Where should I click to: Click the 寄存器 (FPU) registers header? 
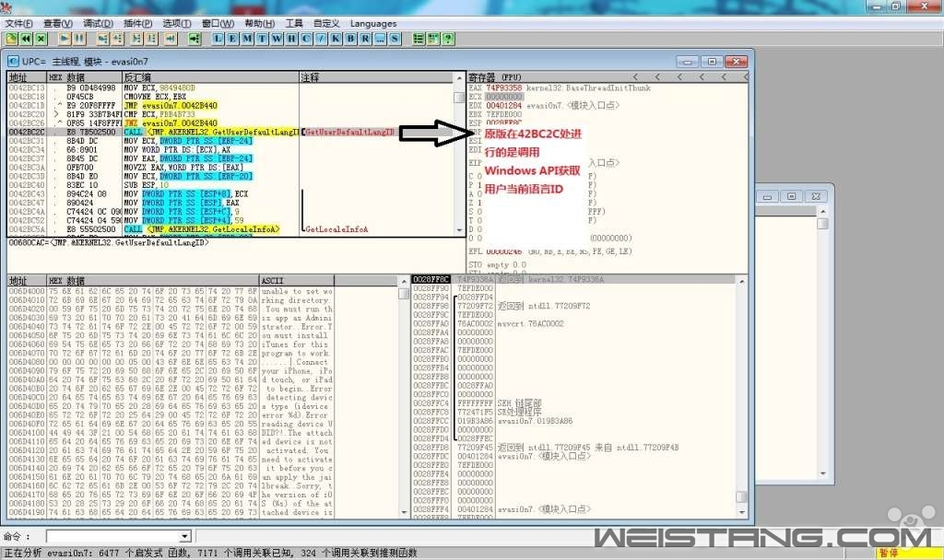coord(498,76)
